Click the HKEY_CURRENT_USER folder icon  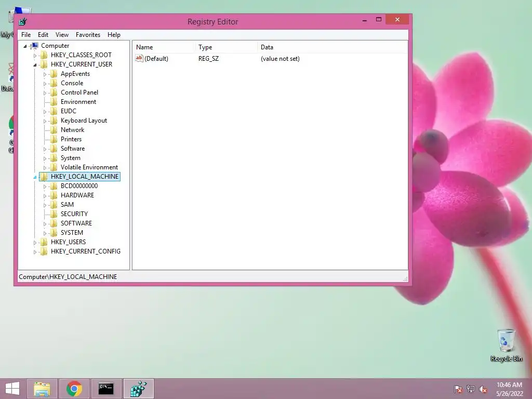44,64
